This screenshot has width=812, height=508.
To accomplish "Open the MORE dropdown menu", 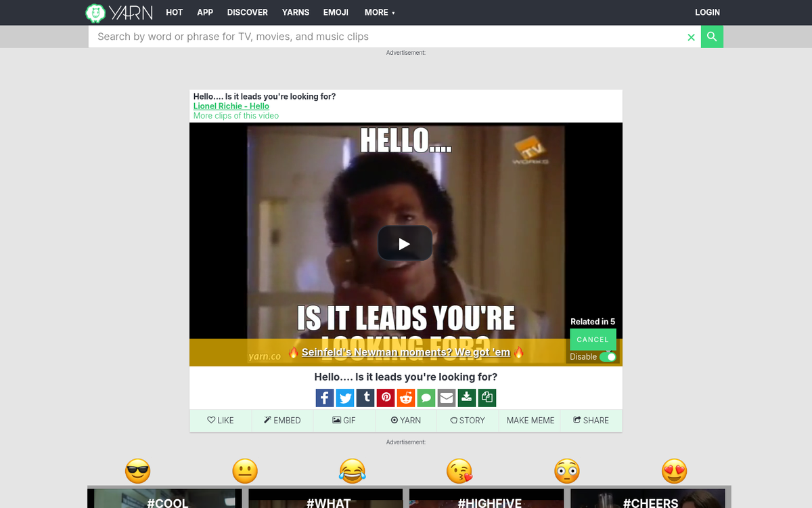I will 380,12.
